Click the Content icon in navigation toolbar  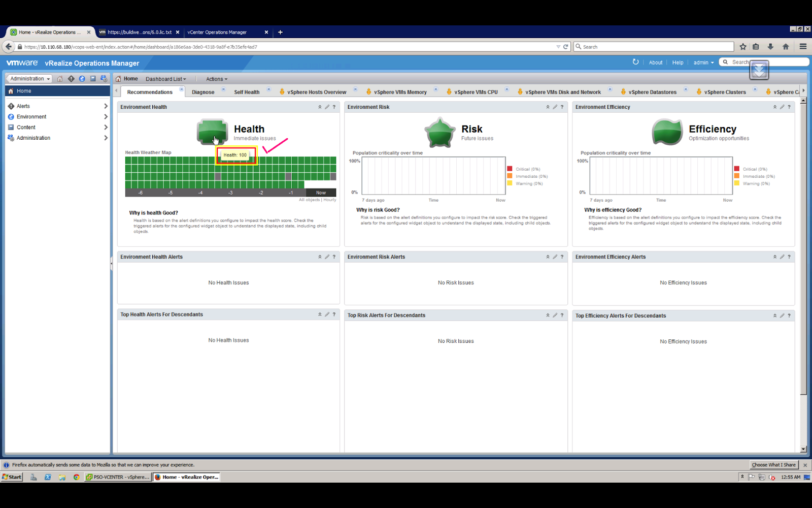(93, 79)
